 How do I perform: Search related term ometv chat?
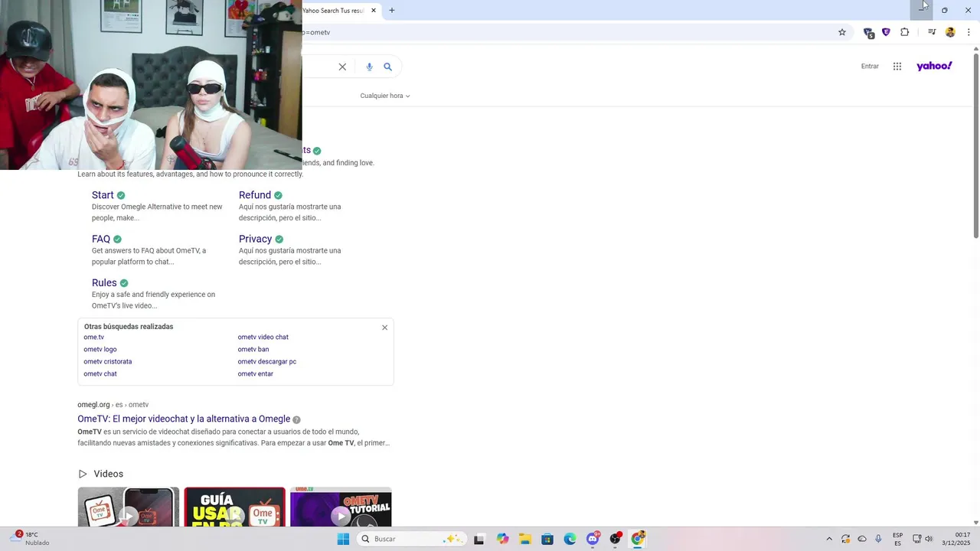tap(100, 374)
